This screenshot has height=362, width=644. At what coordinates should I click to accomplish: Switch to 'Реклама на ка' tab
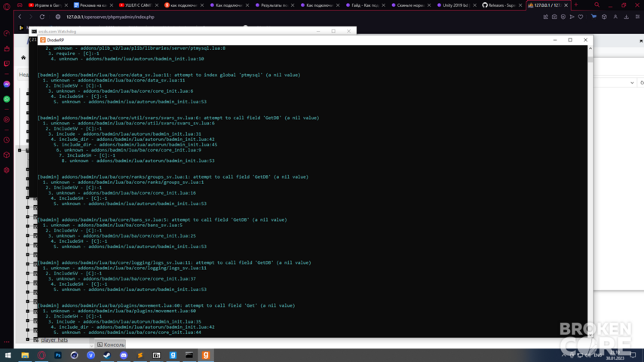93,5
